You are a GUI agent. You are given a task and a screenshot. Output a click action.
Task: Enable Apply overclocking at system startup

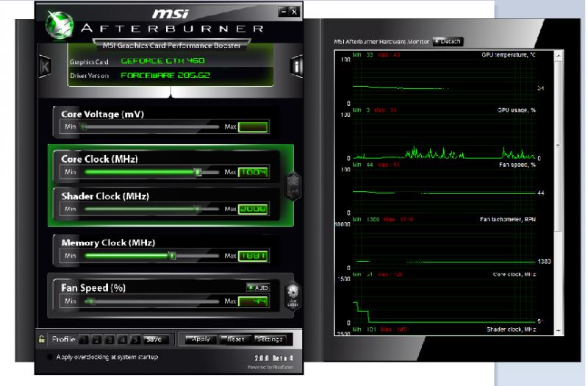click(49, 357)
